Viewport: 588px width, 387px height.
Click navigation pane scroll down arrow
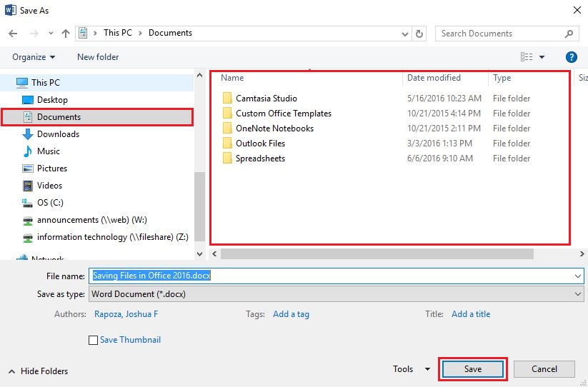[x=200, y=254]
